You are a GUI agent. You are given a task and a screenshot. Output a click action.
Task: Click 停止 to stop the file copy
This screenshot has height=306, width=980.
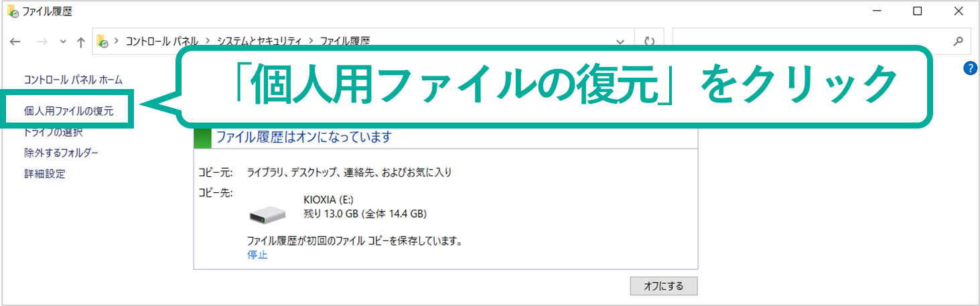tap(257, 254)
